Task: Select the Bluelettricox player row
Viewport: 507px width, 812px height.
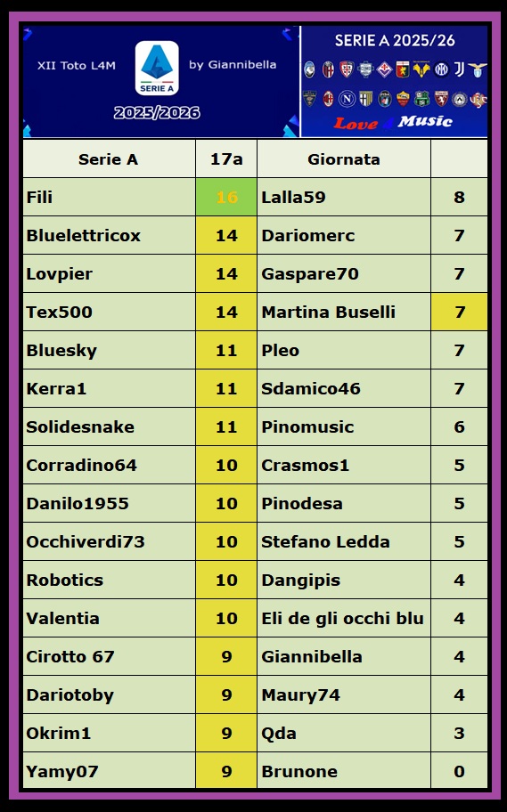Action: tap(255, 236)
